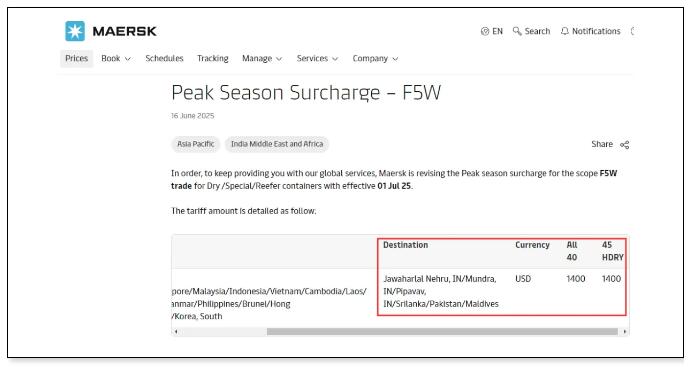Screen dimensions: 689x367
Task: Go to the Schedules page
Action: pos(164,58)
